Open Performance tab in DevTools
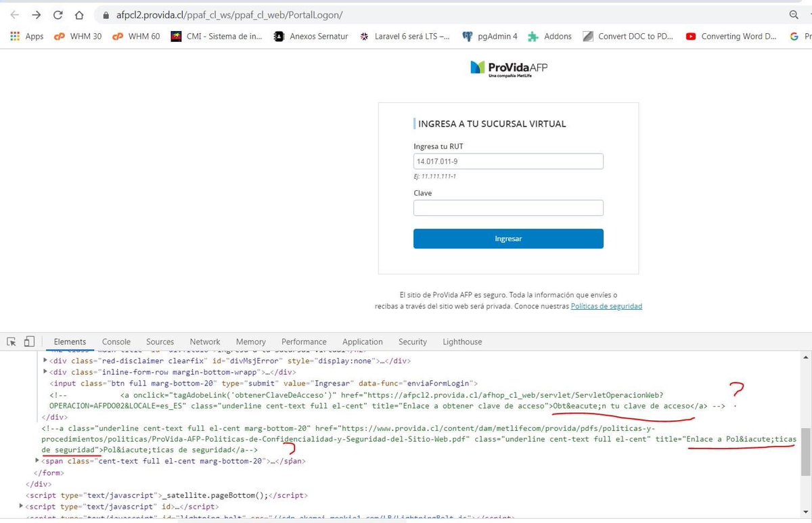The image size is (812, 523). [x=304, y=342]
